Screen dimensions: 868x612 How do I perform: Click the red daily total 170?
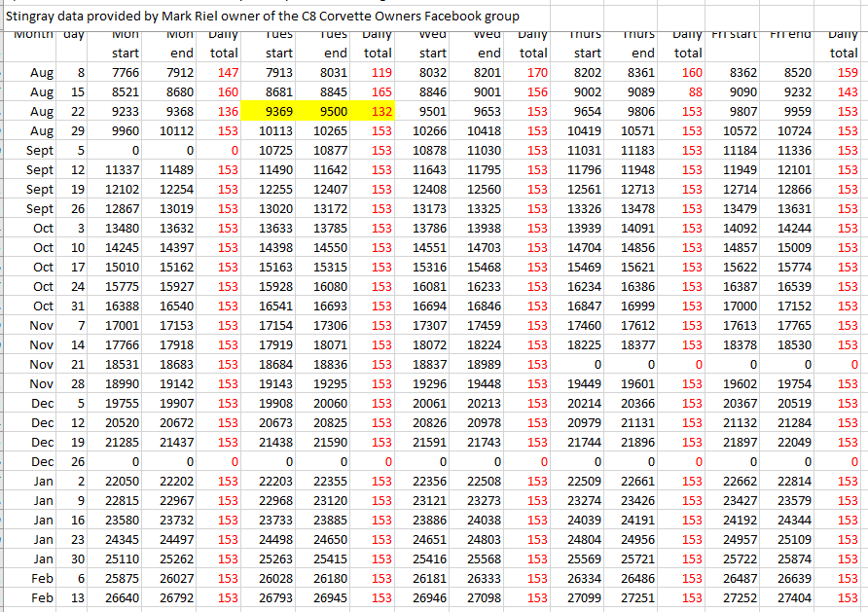[x=535, y=72]
